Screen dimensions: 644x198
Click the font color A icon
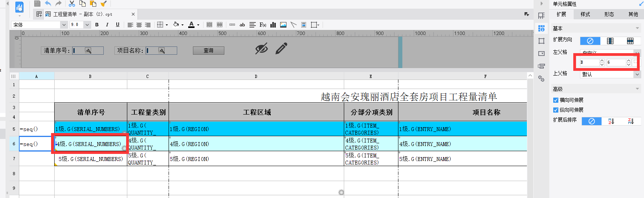point(191,24)
